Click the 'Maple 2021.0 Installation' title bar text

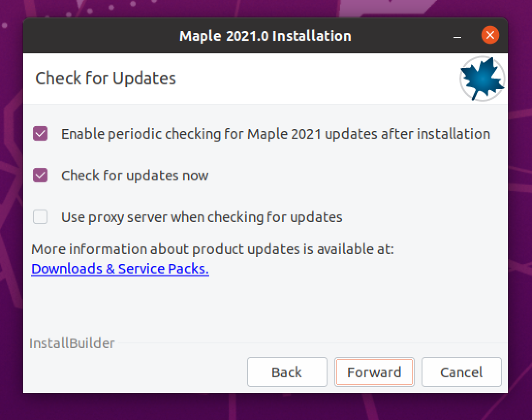click(265, 36)
